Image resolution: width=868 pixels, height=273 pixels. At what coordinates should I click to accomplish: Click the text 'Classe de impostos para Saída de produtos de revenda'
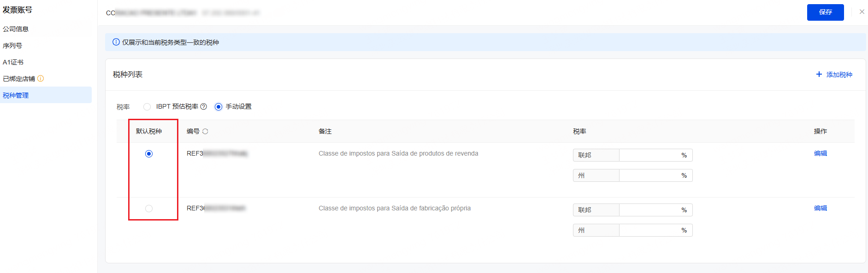tap(398, 153)
